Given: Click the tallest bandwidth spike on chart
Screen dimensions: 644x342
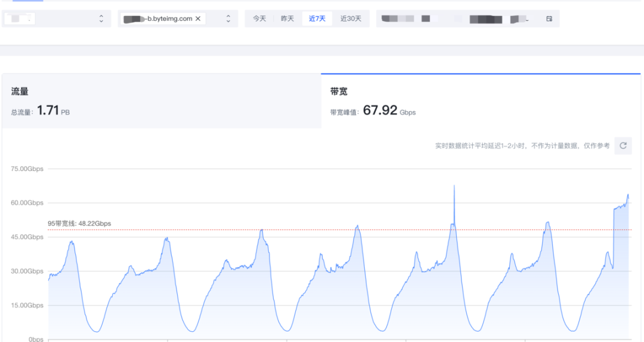Looking at the screenshot, I should click(454, 187).
